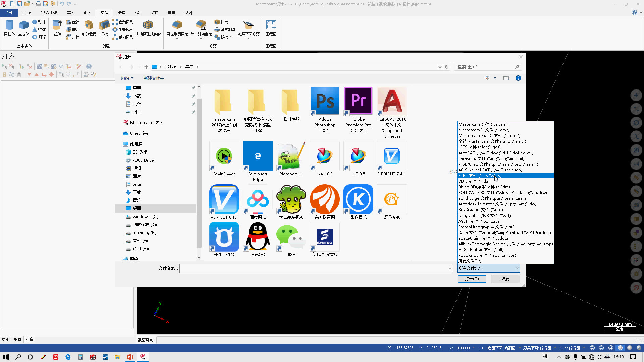Click the 拉伸 extrude icon
Screen dimensions: 644x362
pyautogui.click(x=57, y=25)
